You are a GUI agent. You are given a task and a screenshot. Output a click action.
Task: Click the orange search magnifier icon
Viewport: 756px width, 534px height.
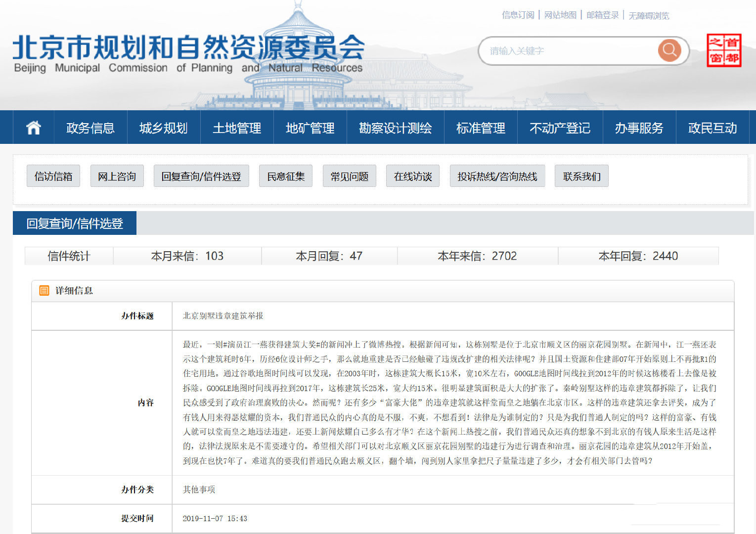pos(669,50)
